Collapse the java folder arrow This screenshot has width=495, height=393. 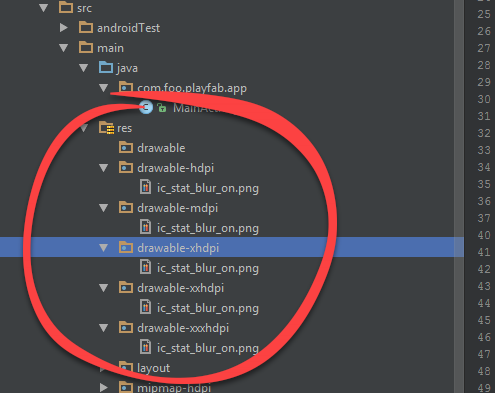click(x=83, y=68)
